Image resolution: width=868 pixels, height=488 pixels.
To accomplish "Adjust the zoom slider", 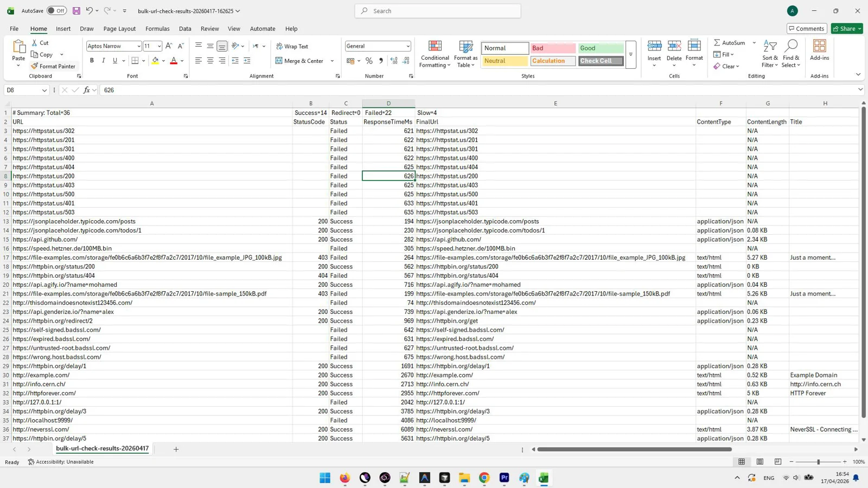I will (x=818, y=462).
